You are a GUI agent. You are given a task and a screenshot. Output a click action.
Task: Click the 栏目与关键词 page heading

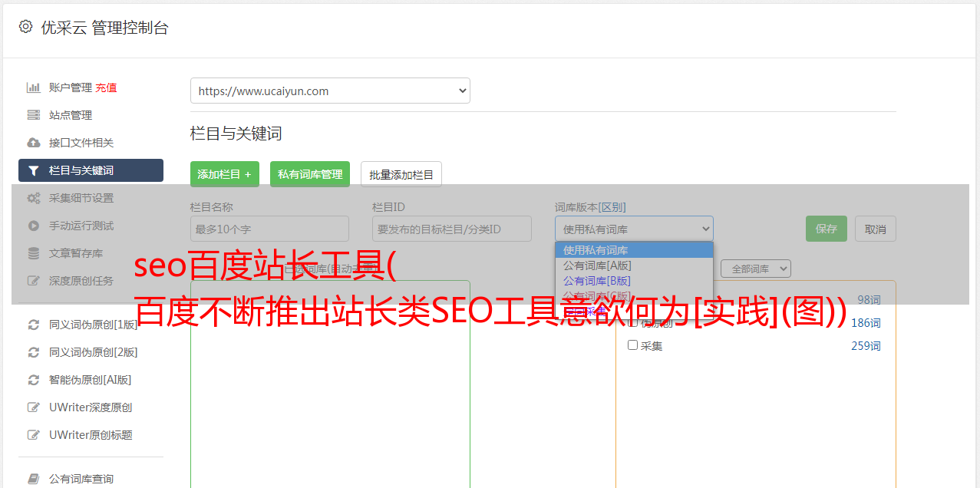click(236, 134)
